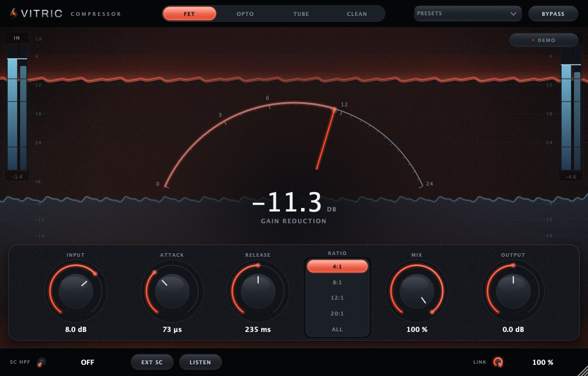Click the Attack knob
Screen dimensions: 588x376
click(172, 291)
